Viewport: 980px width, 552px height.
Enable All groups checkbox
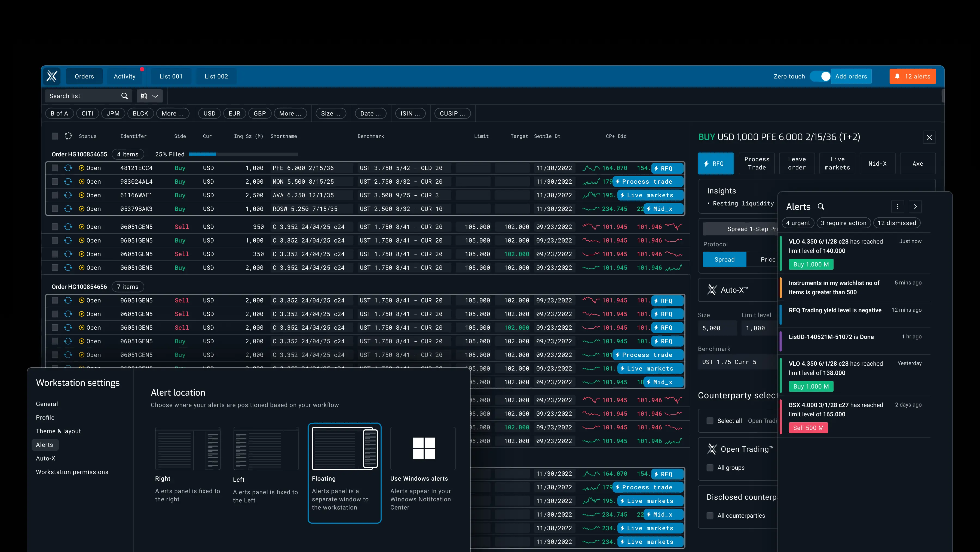click(710, 468)
